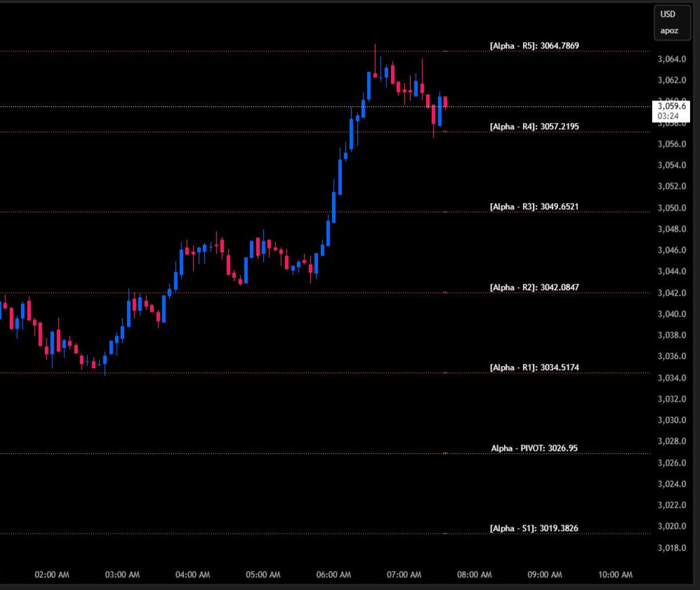
Task: Click the Alpha PIVOT 3026.95 label
Action: [534, 448]
